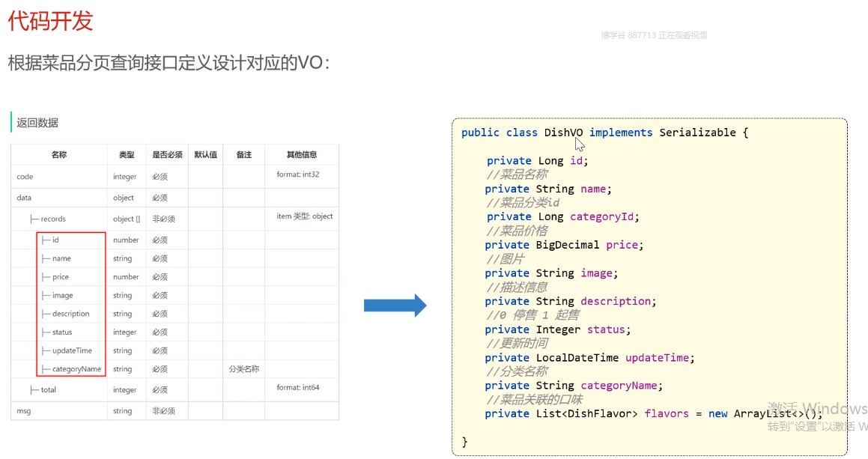Click the 分类名称 remark cell
Image resolution: width=868 pixels, height=459 pixels.
pos(243,369)
